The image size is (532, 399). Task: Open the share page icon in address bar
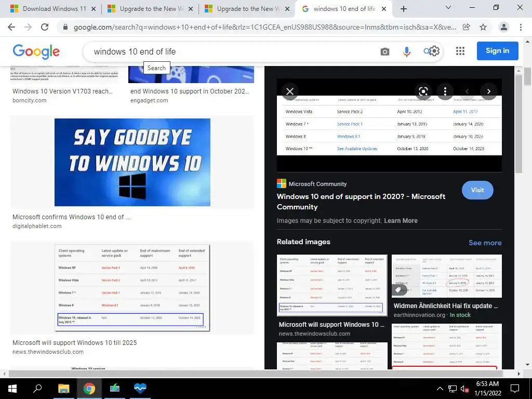click(x=467, y=27)
